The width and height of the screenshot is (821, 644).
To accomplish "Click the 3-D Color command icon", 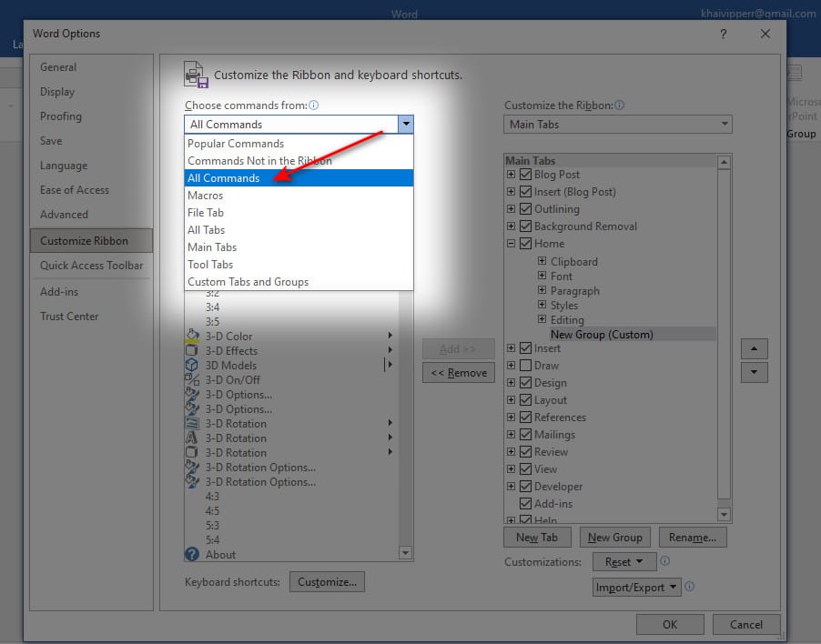I will (x=192, y=337).
